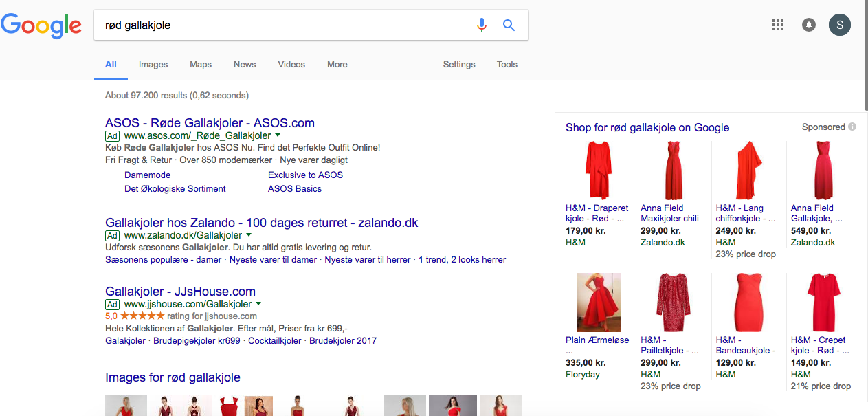Expand the ASOS ad URL dropdown arrow

point(278,136)
